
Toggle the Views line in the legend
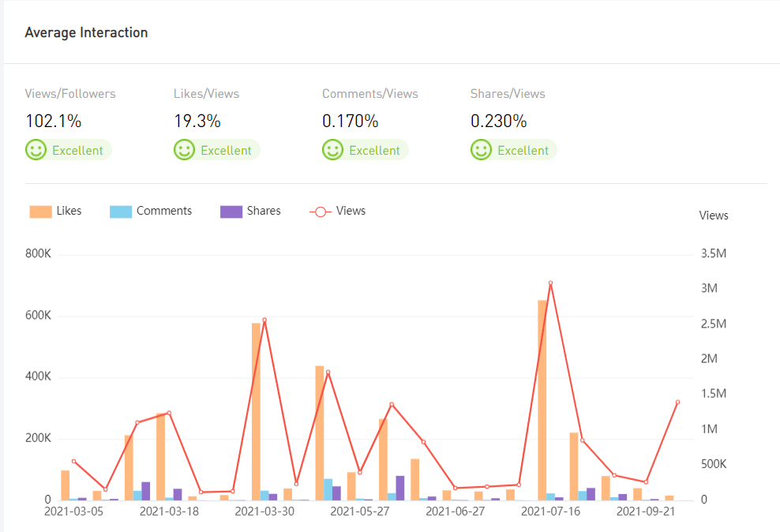(337, 212)
